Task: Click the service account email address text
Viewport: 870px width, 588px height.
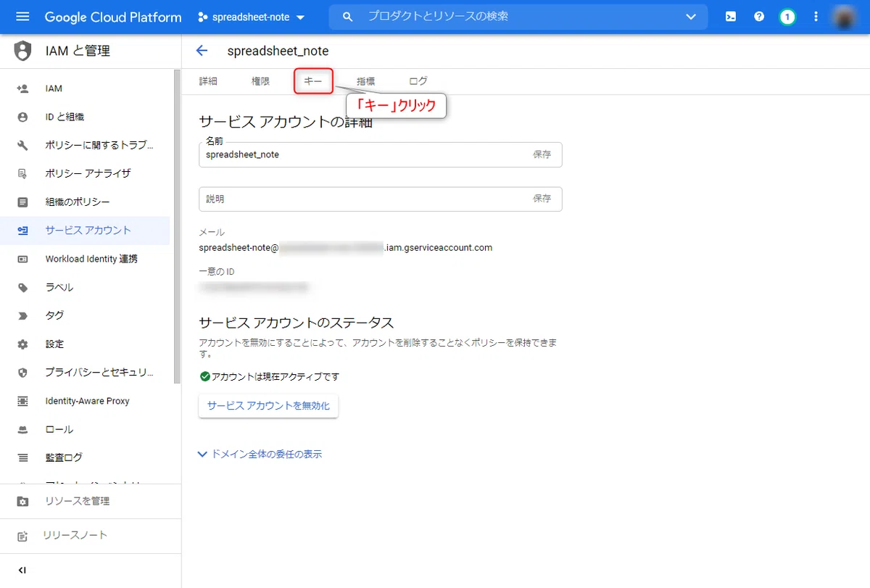Action: pyautogui.click(x=346, y=247)
